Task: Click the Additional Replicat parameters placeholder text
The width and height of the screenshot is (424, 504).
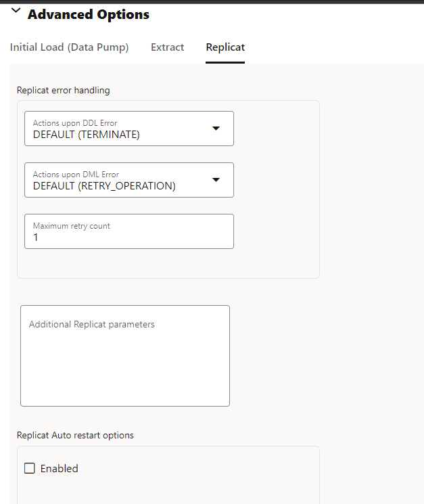Action: click(x=91, y=325)
